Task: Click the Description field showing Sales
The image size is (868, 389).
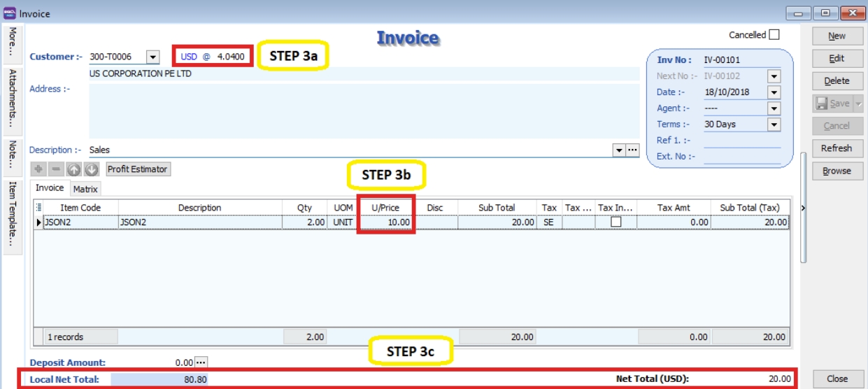Action: (350, 150)
